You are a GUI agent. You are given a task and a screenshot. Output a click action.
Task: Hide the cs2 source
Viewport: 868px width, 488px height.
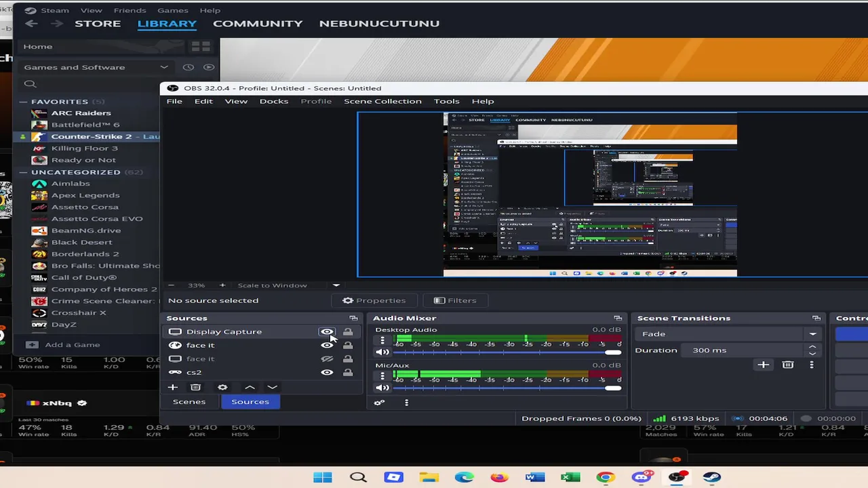[327, 372]
